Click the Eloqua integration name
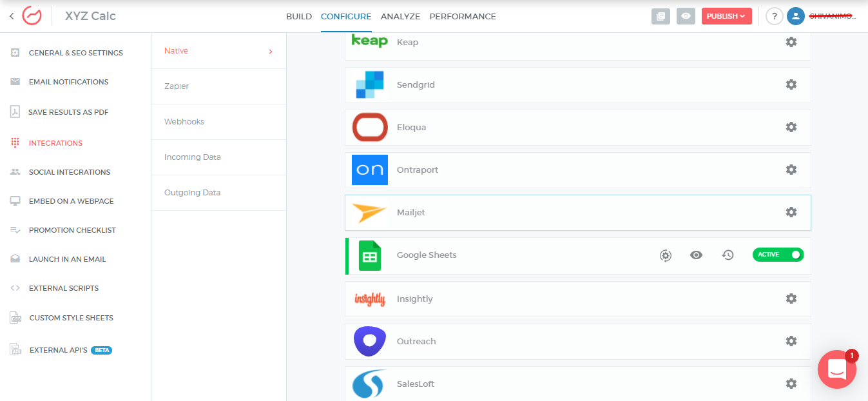Viewport: 868px width, 401px height. [x=412, y=127]
